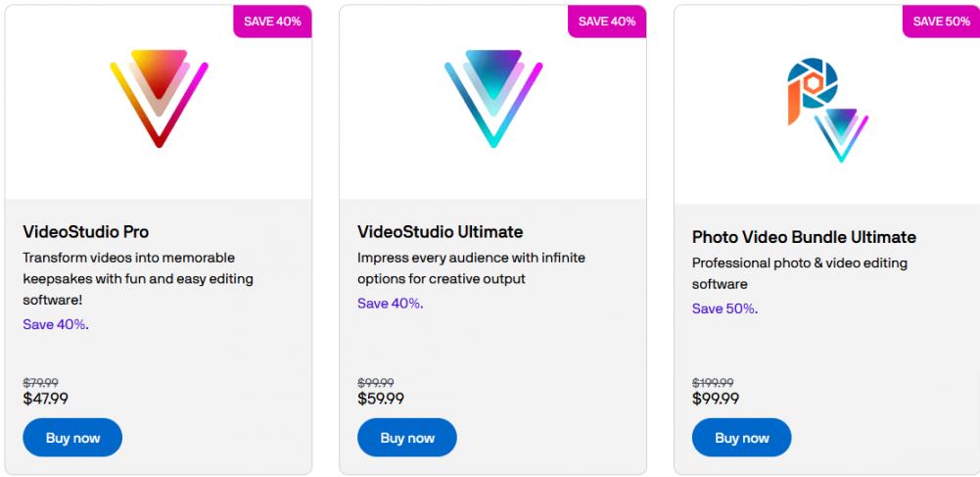The image size is (980, 477).
Task: Click the $99.99 bundle price
Action: point(716,399)
